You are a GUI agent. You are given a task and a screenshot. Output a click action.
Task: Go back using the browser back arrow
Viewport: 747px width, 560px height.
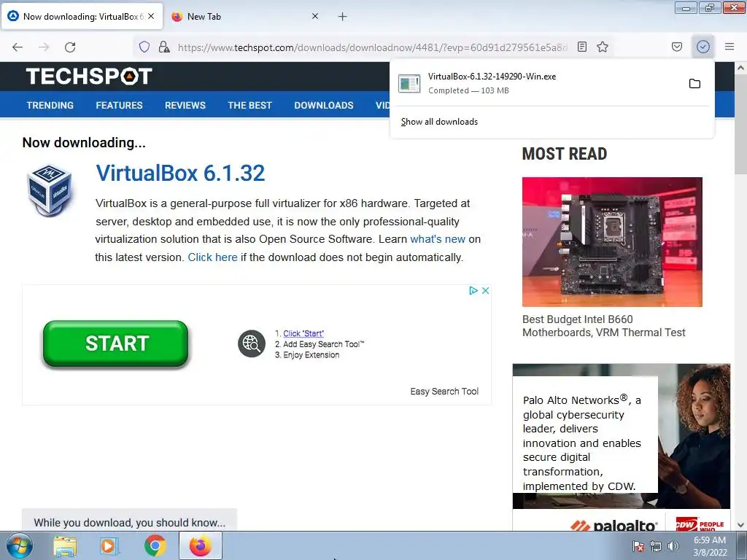18,47
